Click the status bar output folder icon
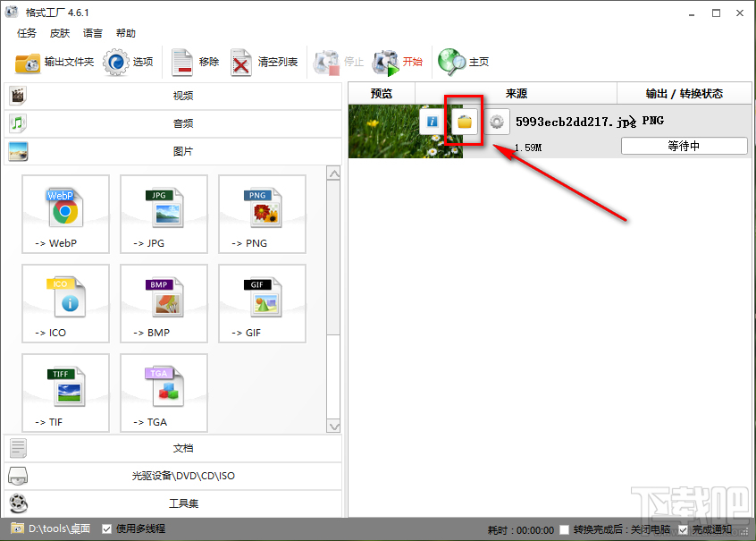This screenshot has height=541, width=756. (17, 528)
